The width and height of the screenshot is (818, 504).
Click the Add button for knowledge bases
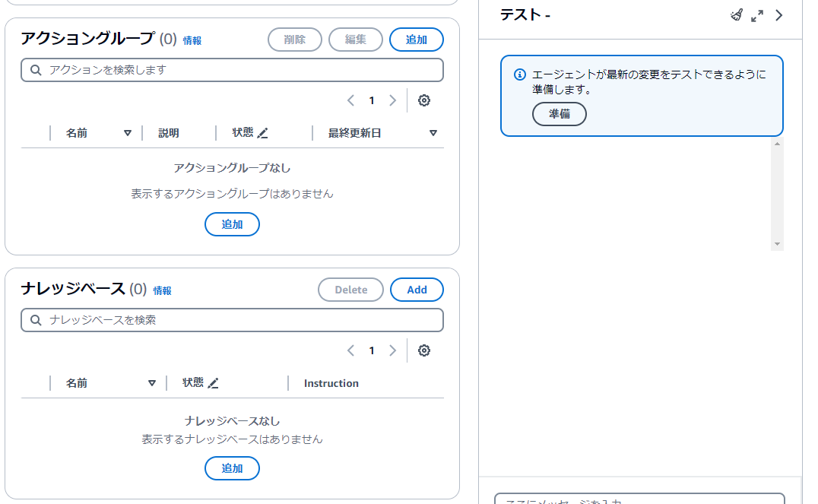click(417, 290)
